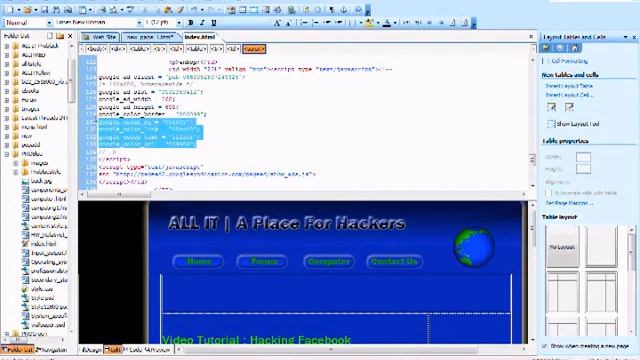640x360 pixels.
Task: Click the Paste clipboard toolbar icon
Action: click(168, 9)
